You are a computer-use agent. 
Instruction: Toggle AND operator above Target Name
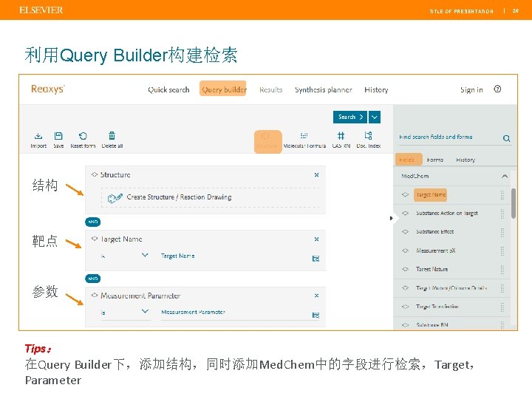click(92, 222)
